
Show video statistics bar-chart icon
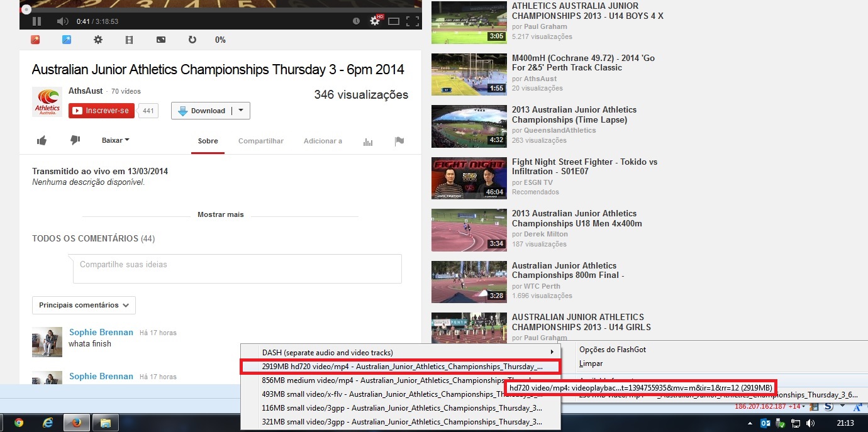[x=368, y=141]
